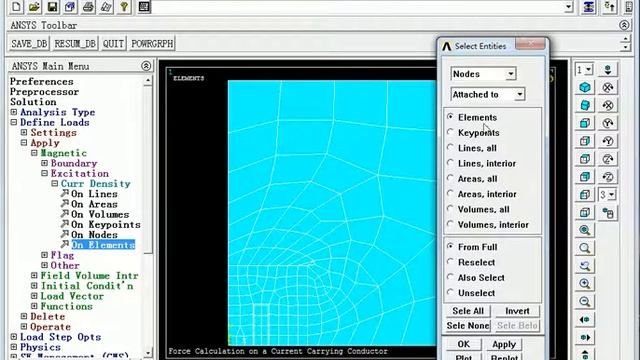This screenshot has width=640, height=360.
Task: Select the 'Areas, interior' radio option
Action: (x=450, y=193)
